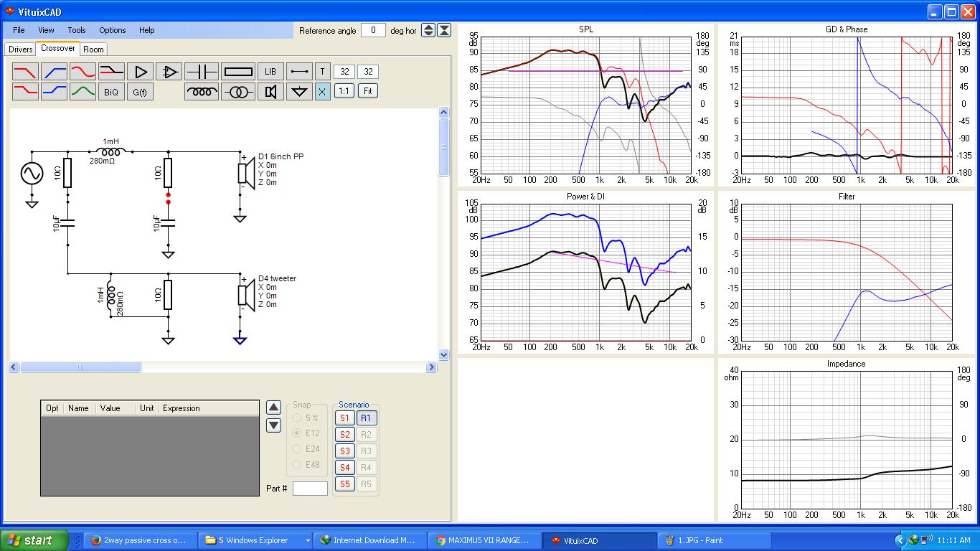Image resolution: width=980 pixels, height=551 pixels.
Task: Select the blue high-pass filter block
Action: point(54,72)
